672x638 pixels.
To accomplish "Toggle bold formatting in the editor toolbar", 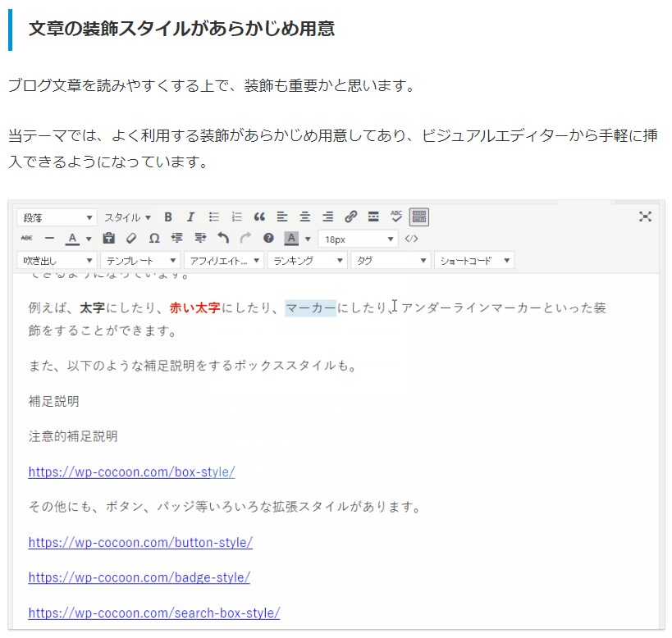I will click(168, 217).
